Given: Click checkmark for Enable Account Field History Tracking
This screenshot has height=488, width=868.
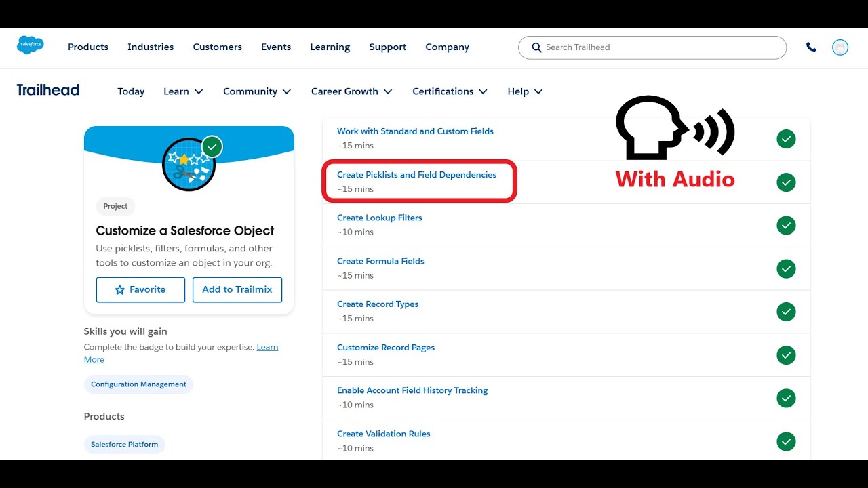Looking at the screenshot, I should (786, 399).
